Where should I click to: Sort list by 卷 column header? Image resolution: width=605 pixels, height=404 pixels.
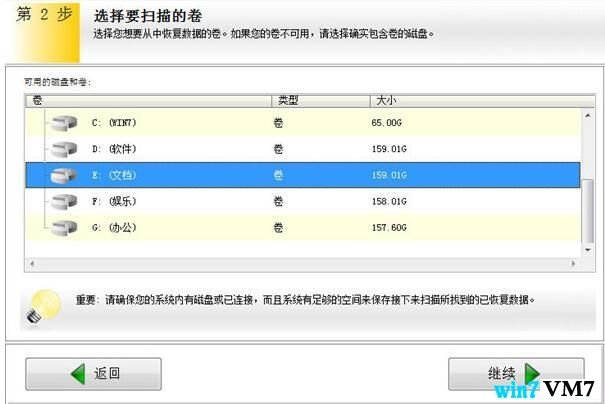coord(149,101)
